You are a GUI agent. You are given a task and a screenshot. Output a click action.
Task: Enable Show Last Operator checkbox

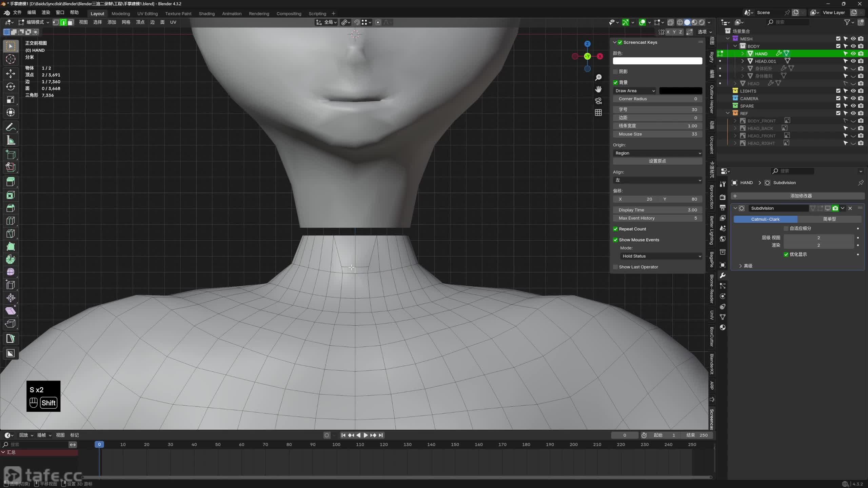point(615,267)
